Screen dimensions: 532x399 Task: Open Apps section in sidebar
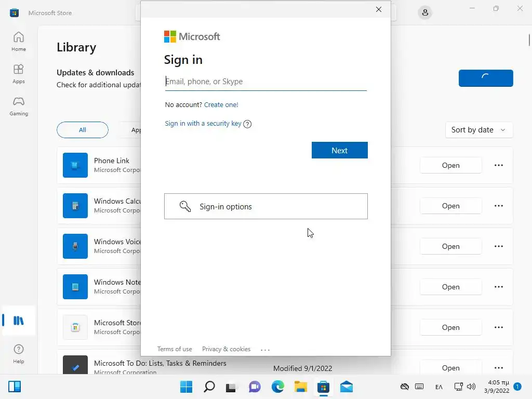[x=19, y=74]
